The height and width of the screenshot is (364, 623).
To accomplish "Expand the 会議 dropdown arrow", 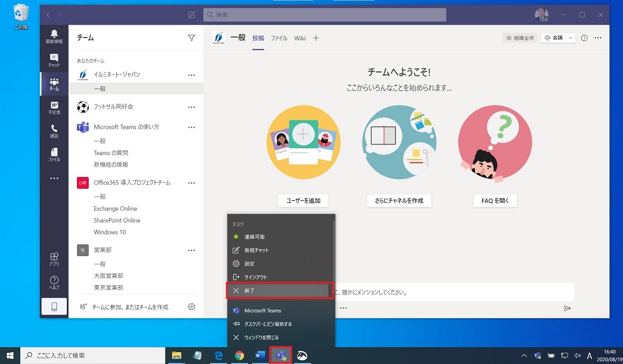I will point(570,38).
